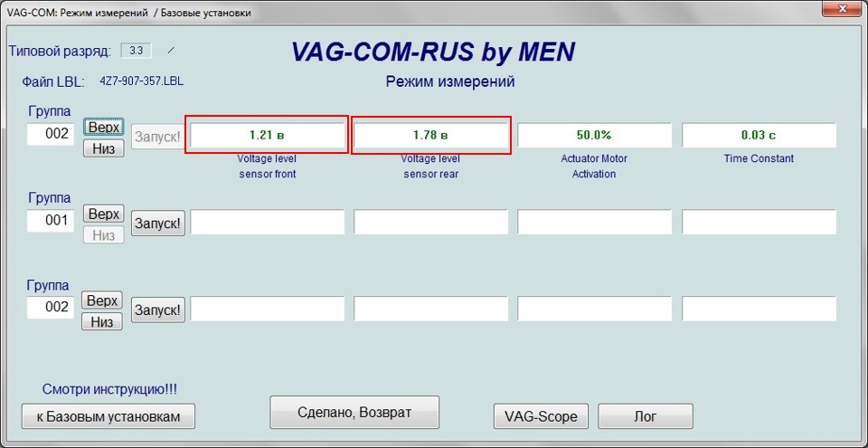The image size is (868, 448).
Task: Open VAG-Scope
Action: (541, 416)
